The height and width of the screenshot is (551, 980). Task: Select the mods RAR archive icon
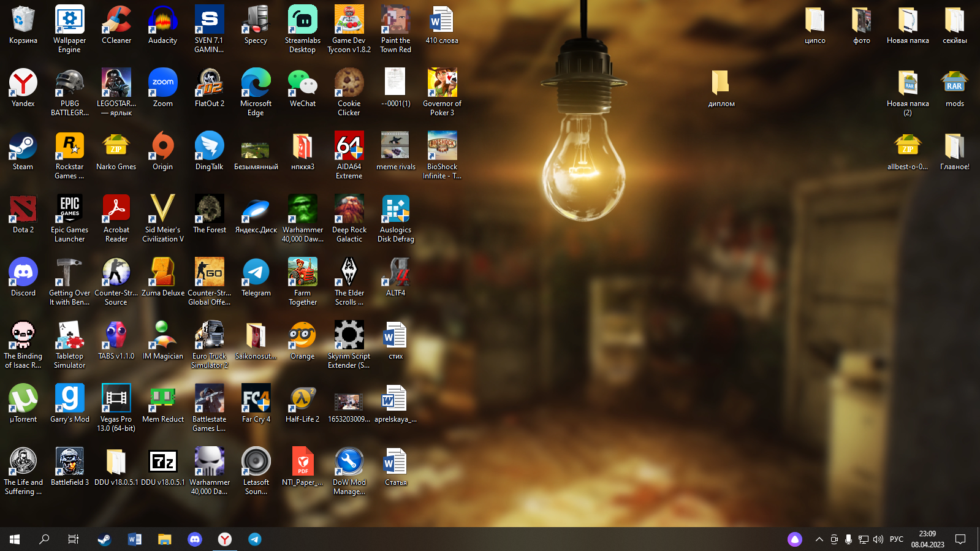click(x=955, y=88)
